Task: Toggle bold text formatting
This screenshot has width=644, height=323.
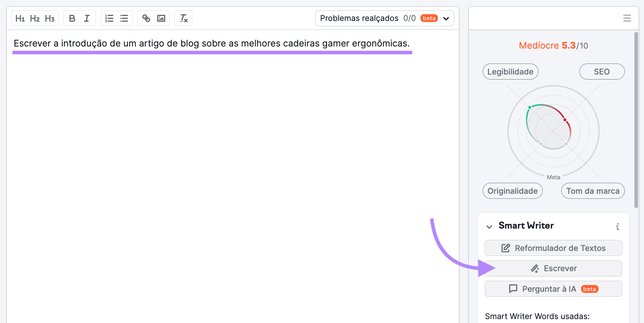Action: coord(72,18)
